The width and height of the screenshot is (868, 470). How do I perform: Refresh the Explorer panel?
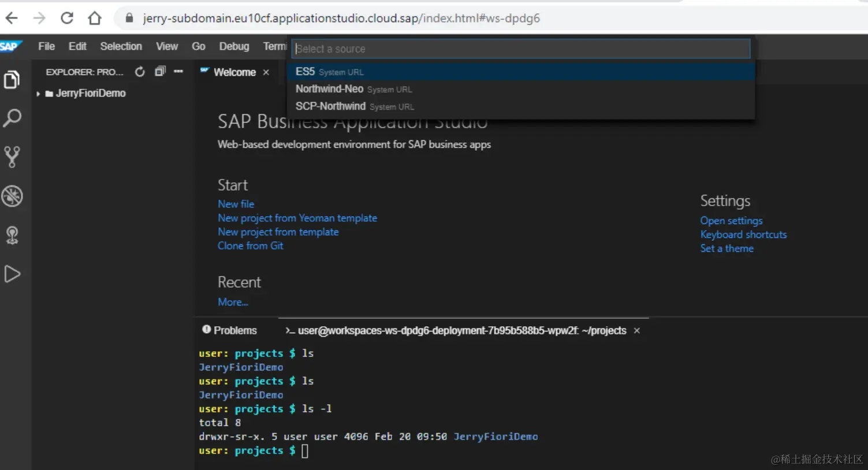(x=140, y=72)
